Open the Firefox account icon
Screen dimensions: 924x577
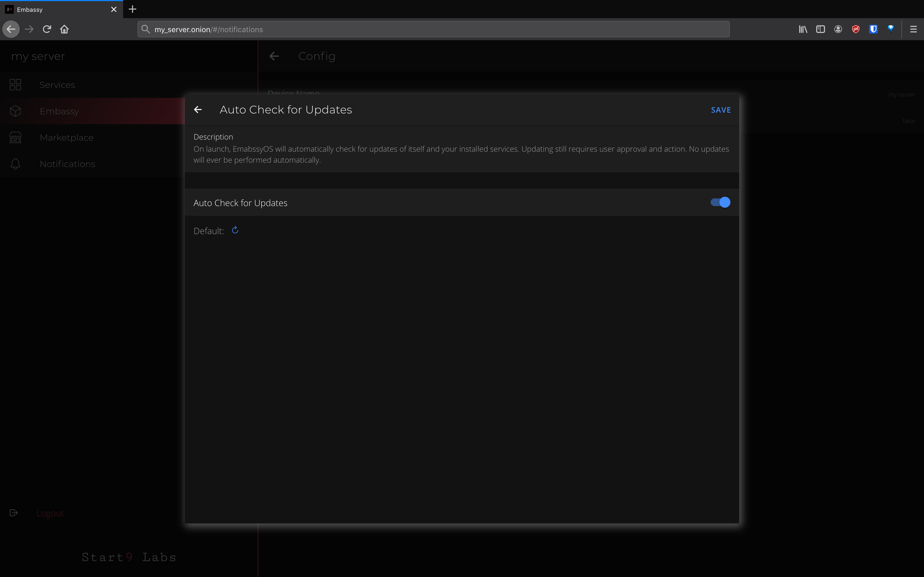pyautogui.click(x=838, y=29)
